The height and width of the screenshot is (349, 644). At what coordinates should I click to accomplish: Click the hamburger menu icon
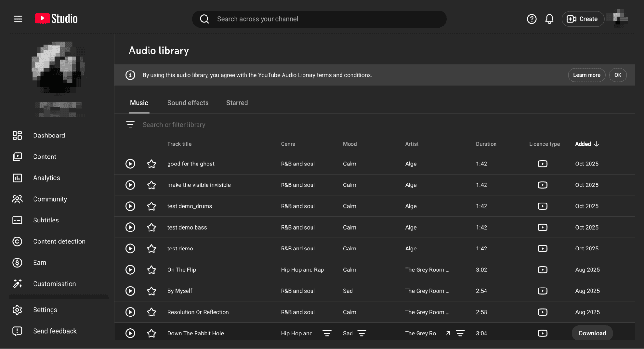(x=18, y=19)
